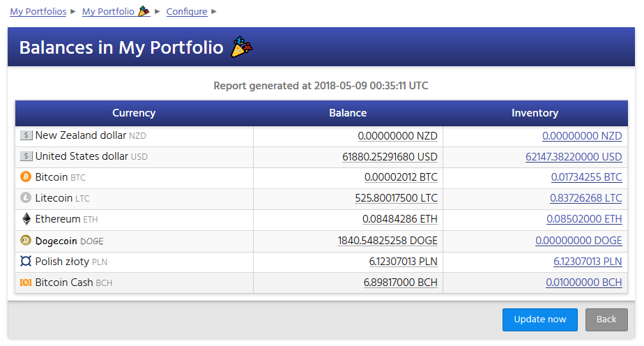Click the United States dollar icon

pyautogui.click(x=26, y=156)
